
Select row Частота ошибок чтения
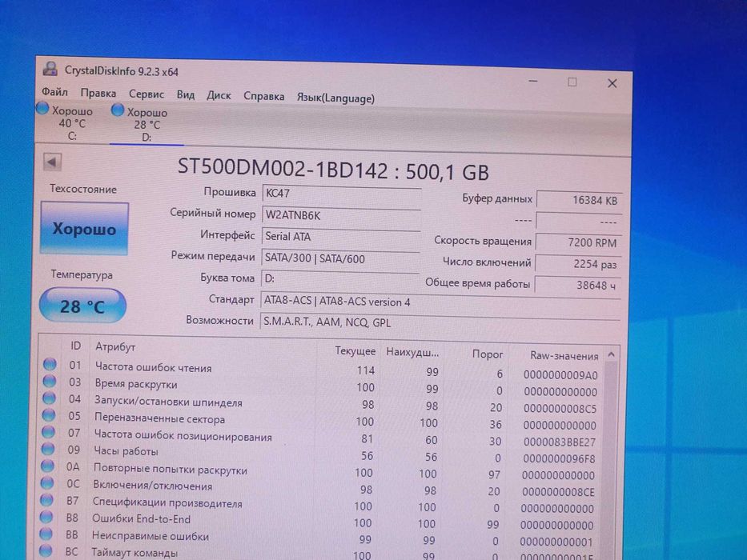(322, 370)
